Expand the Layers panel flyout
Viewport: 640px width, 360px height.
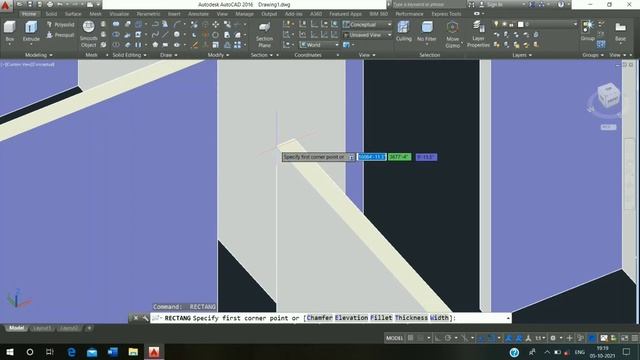coord(522,55)
